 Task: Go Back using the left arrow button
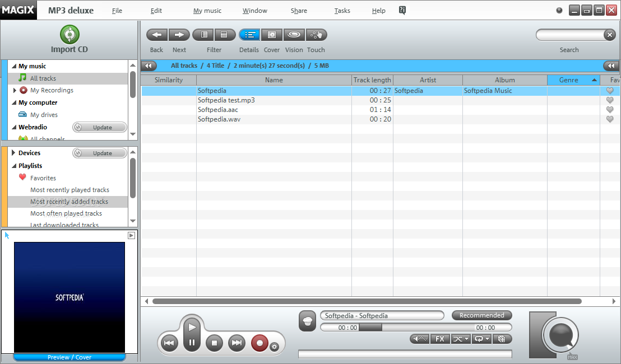tap(157, 35)
